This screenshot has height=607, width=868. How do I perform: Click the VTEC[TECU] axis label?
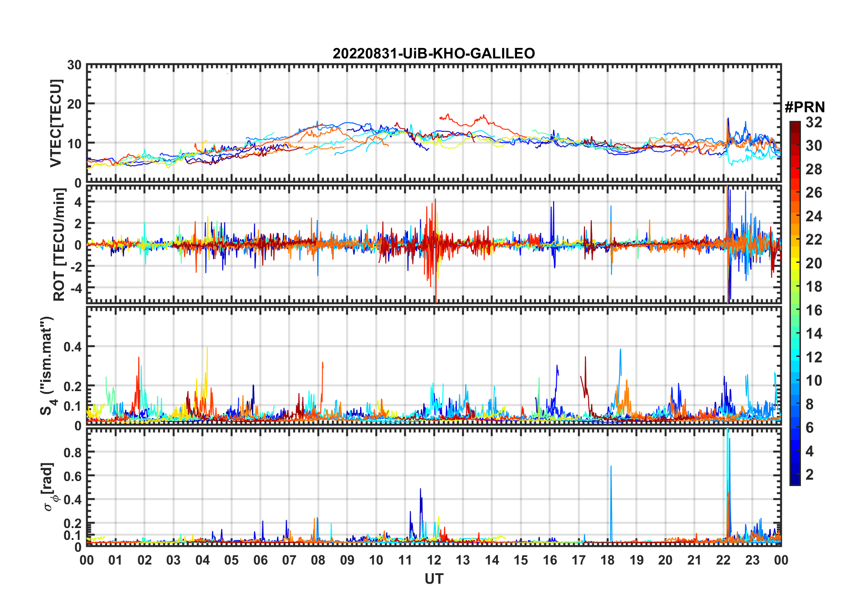pos(56,124)
